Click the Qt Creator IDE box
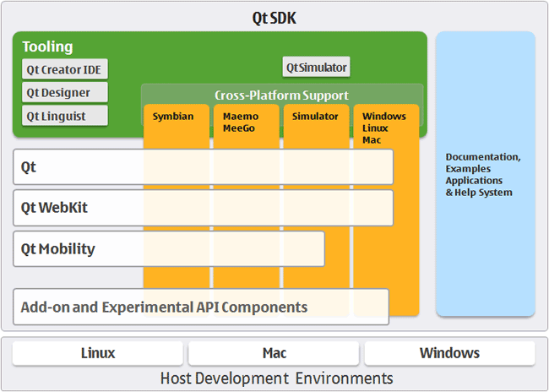The image size is (549, 392). point(65,69)
